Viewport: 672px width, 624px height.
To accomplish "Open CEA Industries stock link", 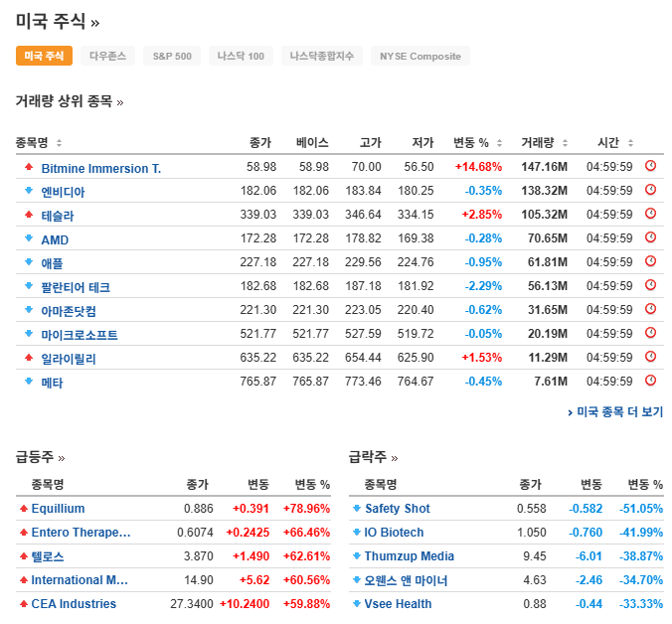I will tap(74, 604).
